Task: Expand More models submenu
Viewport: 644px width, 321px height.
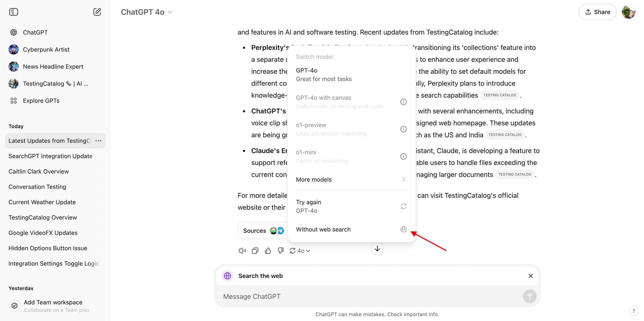Action: [x=351, y=180]
